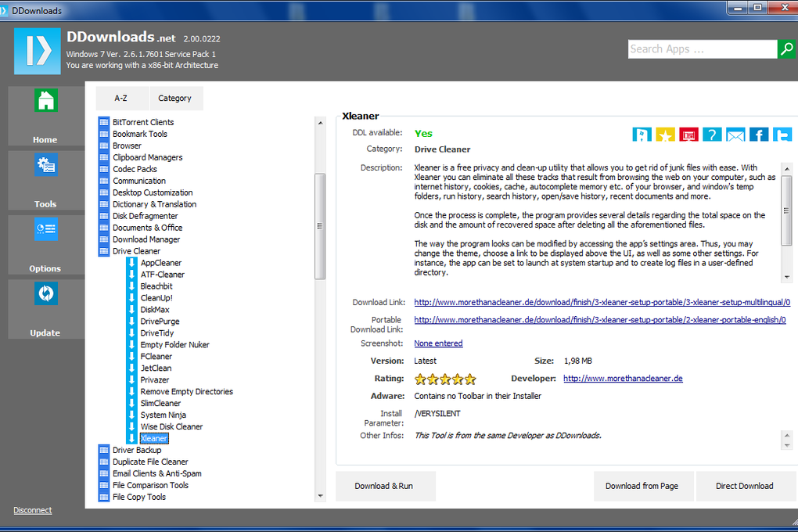Expand the Communication category

(139, 181)
